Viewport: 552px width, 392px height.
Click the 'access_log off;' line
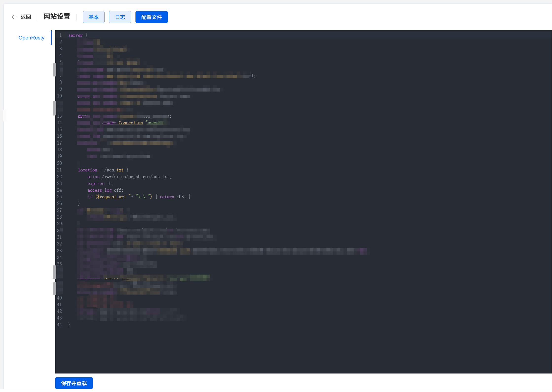click(105, 190)
